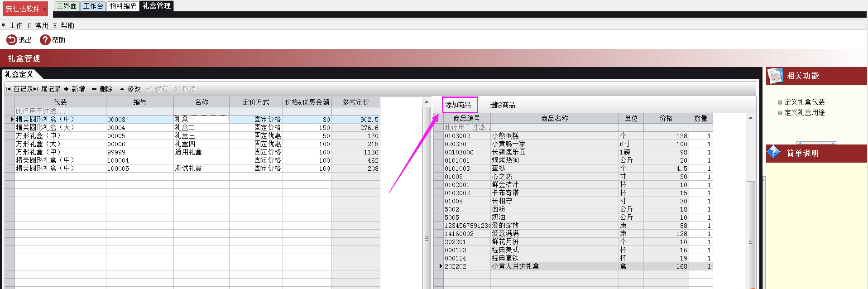Click the product list scroll-up arrow
This screenshot has width=868, height=289.
751,118
